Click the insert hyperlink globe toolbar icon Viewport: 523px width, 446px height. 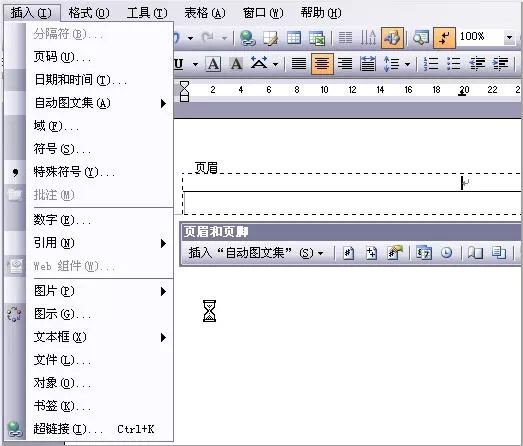coord(247,38)
